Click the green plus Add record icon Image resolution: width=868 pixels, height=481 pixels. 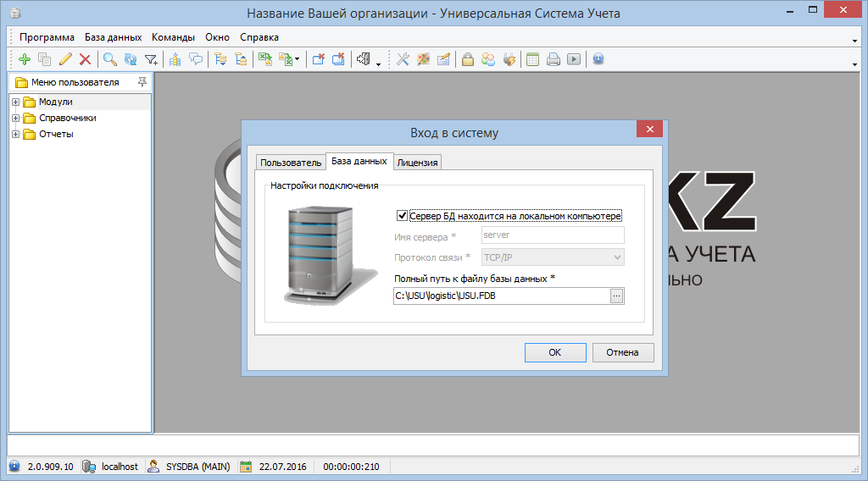coord(24,59)
